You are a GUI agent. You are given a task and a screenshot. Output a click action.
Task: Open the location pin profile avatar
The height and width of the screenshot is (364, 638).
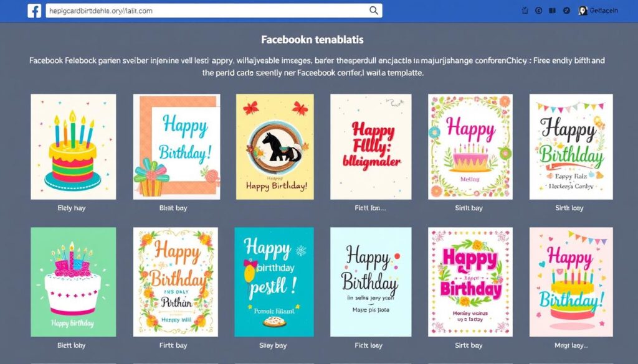pyautogui.click(x=583, y=10)
